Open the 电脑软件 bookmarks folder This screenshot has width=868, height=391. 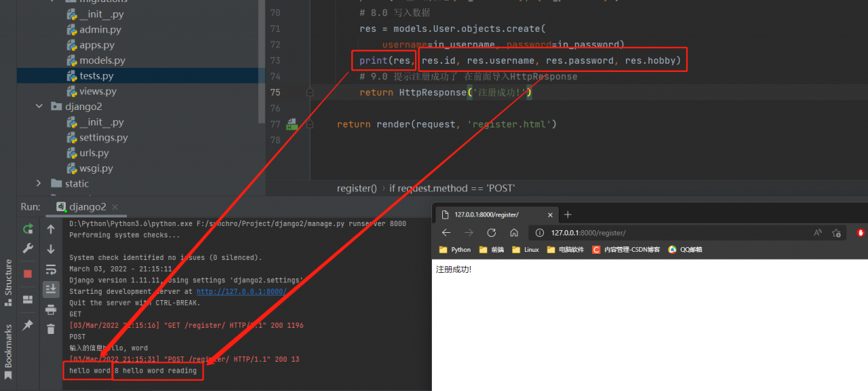[564, 249]
